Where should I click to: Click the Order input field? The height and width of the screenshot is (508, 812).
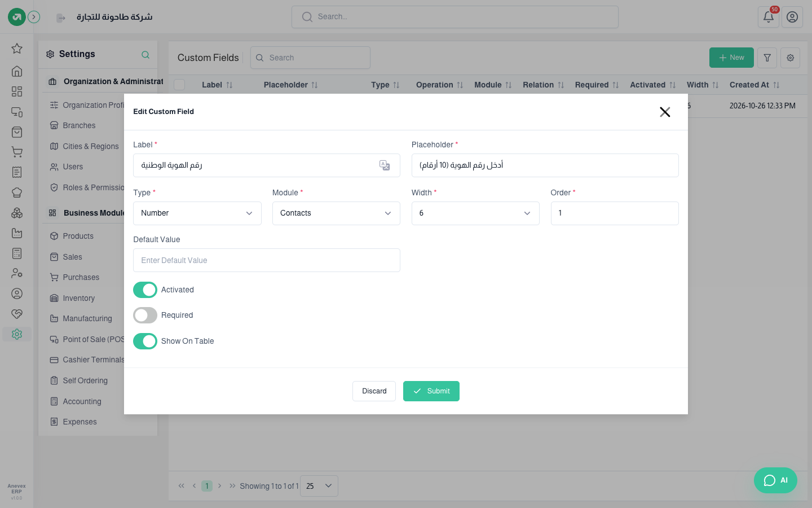[x=615, y=213]
